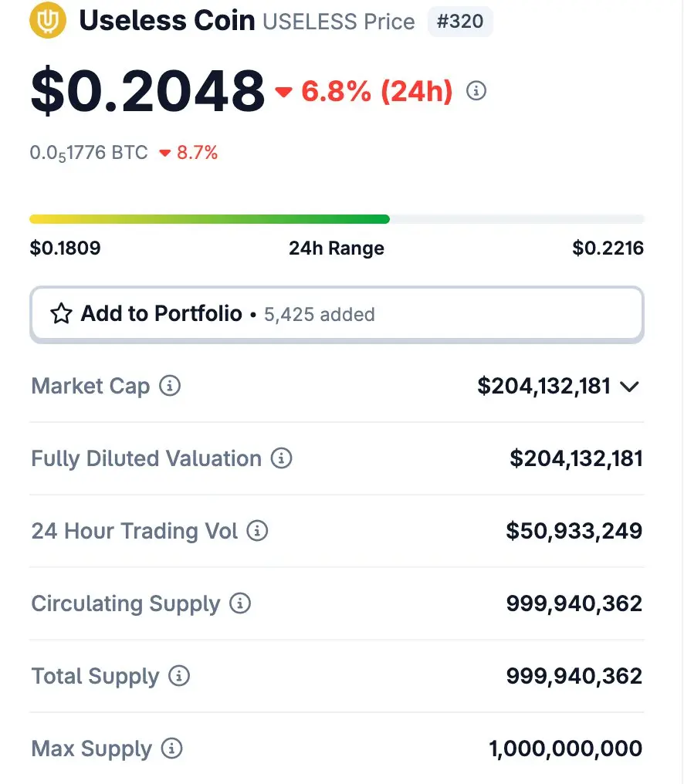Click the $0.2048 price value
This screenshot has width=684, height=784.
pyautogui.click(x=147, y=91)
